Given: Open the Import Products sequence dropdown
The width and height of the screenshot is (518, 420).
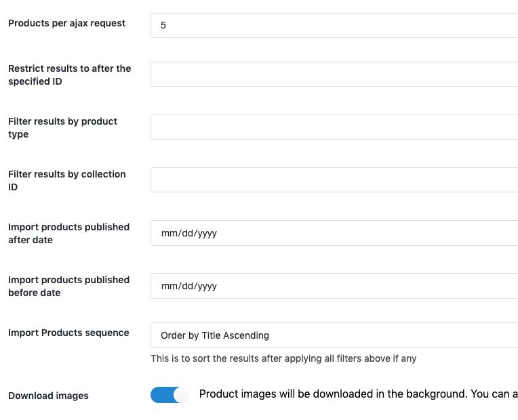Looking at the screenshot, I should pyautogui.click(x=334, y=335).
